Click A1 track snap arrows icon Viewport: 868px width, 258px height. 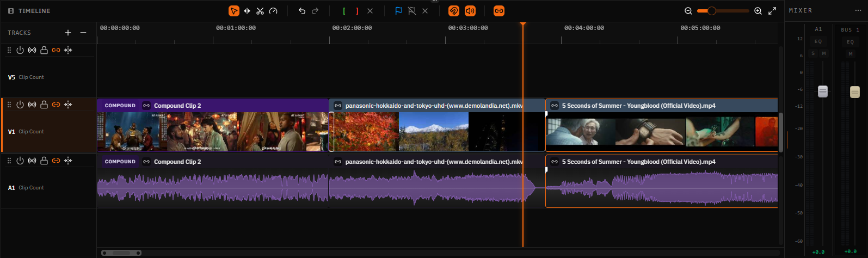pos(68,161)
